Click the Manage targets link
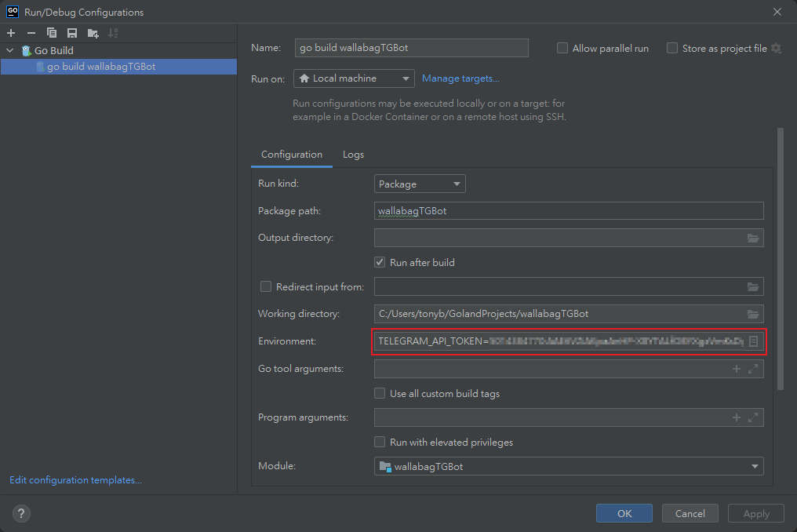This screenshot has width=797, height=532. tap(460, 78)
